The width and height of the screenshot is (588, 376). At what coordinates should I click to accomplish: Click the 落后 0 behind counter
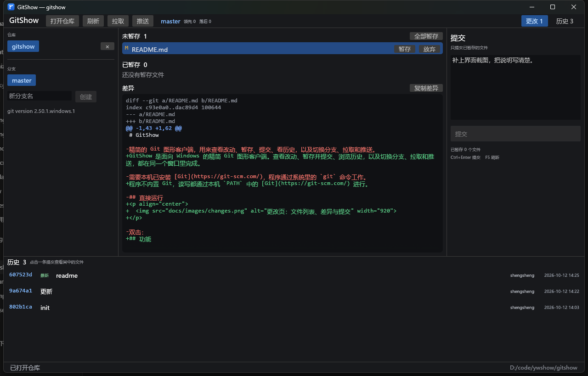pos(205,22)
